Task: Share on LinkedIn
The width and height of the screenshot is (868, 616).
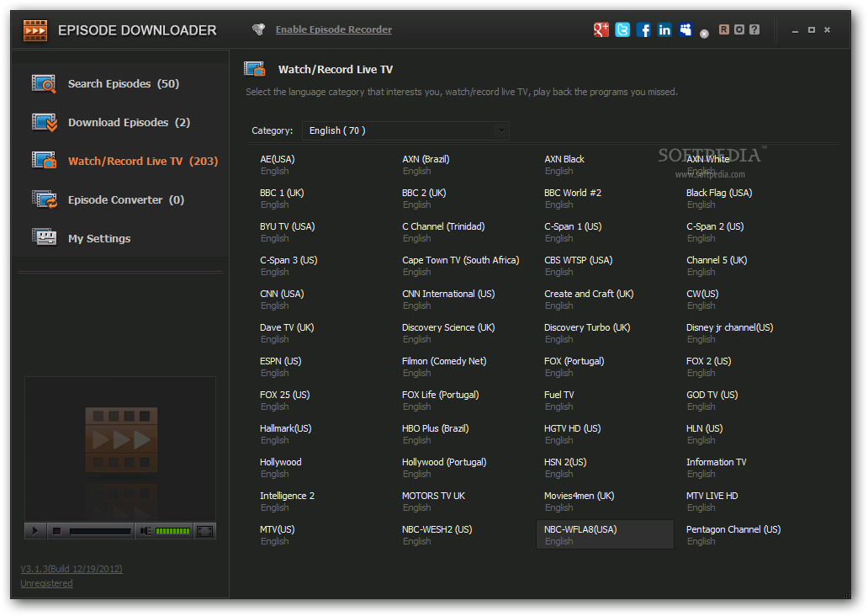Action: pos(664,30)
